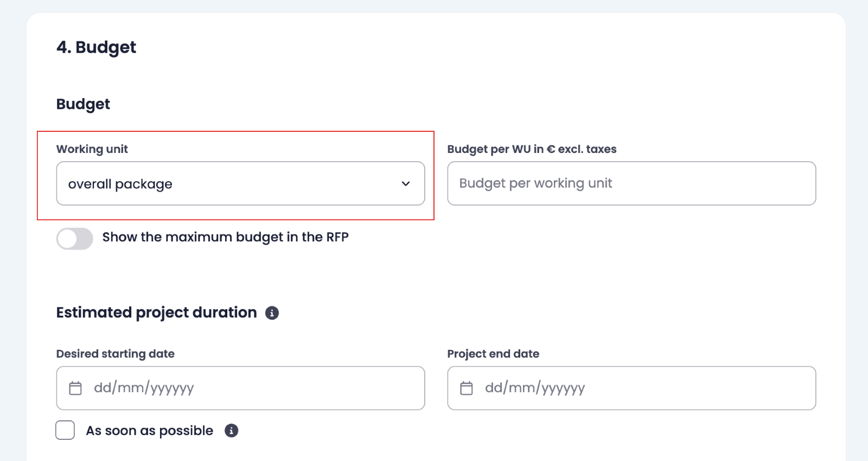This screenshot has width=868, height=461.
Task: Click info icon next to As soon as possible
Action: click(x=232, y=431)
